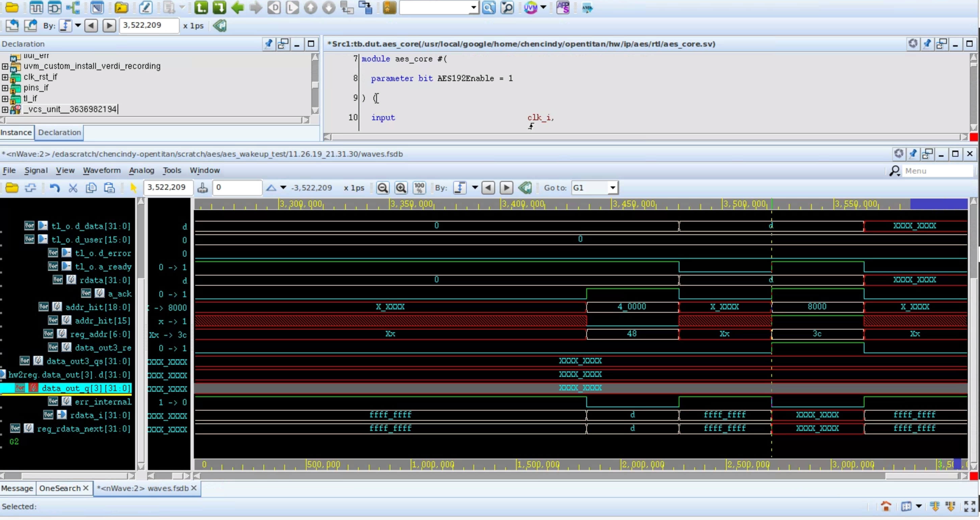Image resolution: width=980 pixels, height=520 pixels.
Task: Pin the aes_core.sv source window
Action: 927,44
